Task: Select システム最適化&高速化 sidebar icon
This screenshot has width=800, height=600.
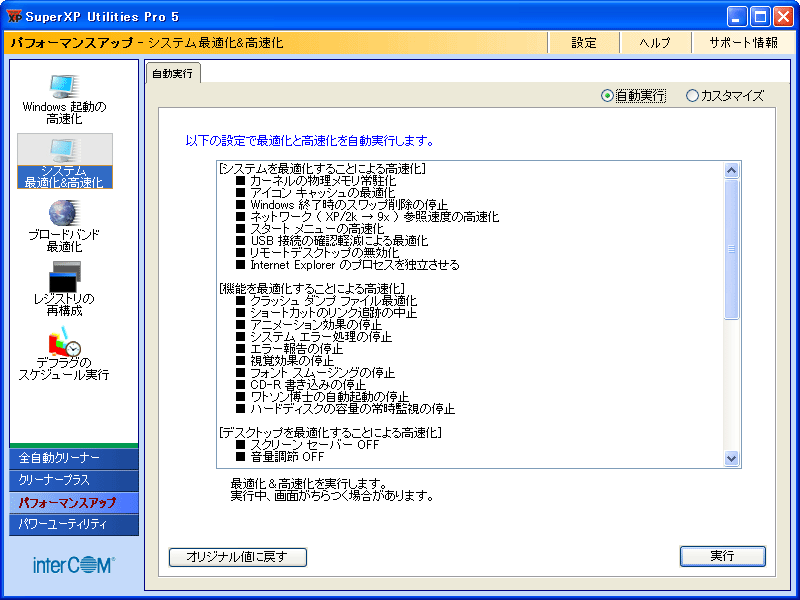Action: (65, 161)
